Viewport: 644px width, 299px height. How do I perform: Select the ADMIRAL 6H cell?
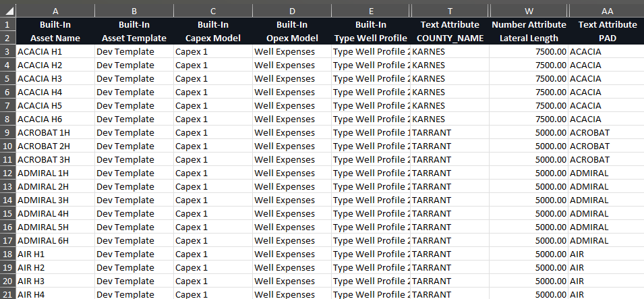point(55,240)
